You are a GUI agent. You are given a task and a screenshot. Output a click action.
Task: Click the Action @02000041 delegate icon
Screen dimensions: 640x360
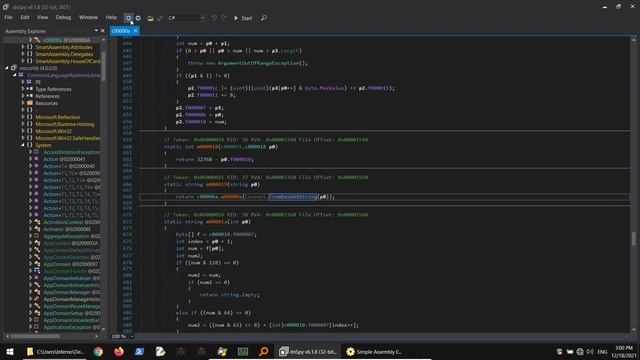tap(37, 159)
